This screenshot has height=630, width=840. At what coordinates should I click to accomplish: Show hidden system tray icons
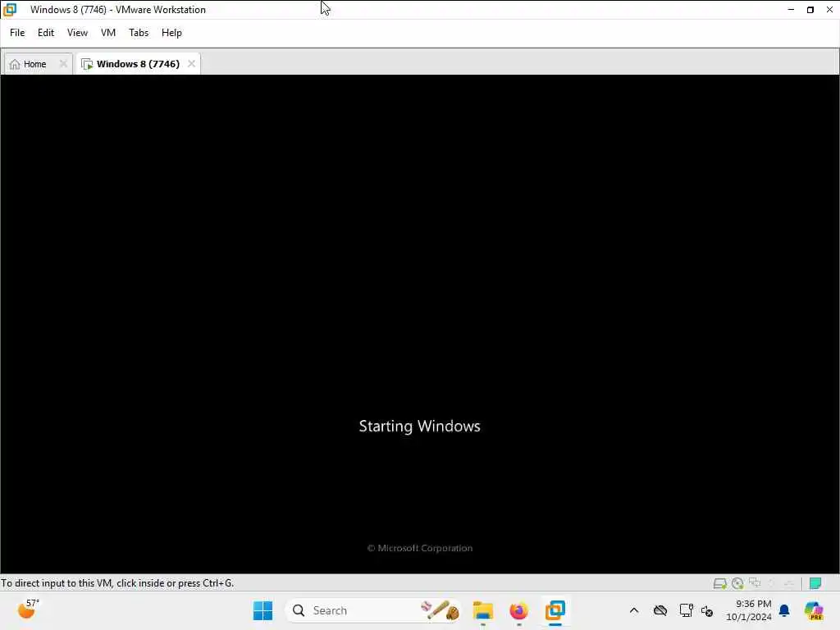634,610
